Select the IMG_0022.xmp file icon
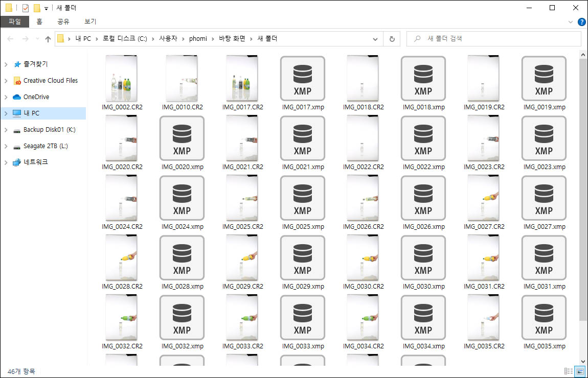Image resolution: width=588 pixels, height=378 pixels. tap(423, 138)
